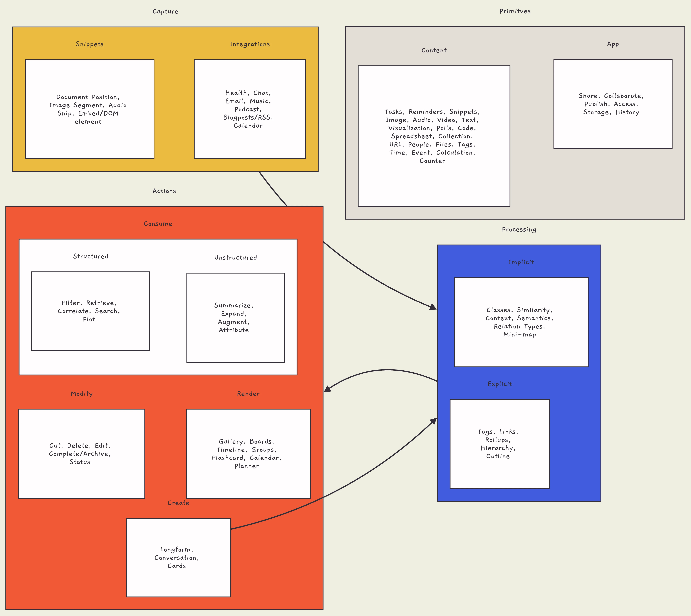Click the Modify box with Cut, Delete
The height and width of the screenshot is (616, 691).
pyautogui.click(x=81, y=454)
